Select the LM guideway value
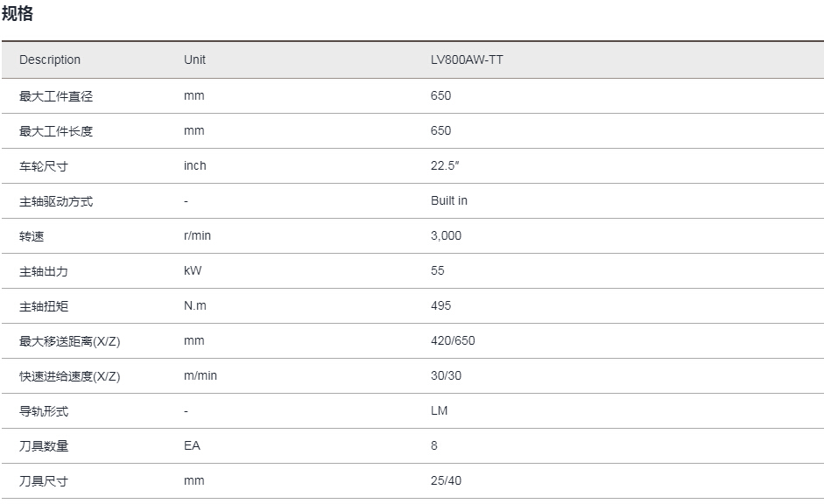Screen dimensions: 824x504 click(440, 411)
